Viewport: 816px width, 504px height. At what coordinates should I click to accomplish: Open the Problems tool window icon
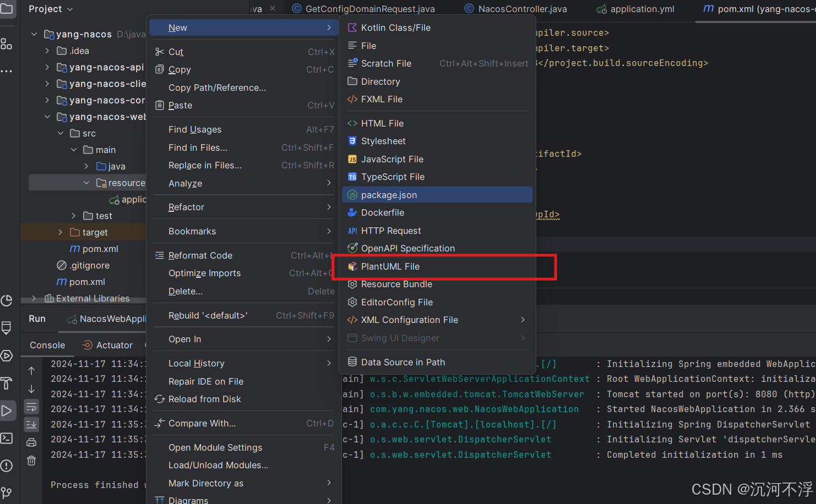pos(7,465)
